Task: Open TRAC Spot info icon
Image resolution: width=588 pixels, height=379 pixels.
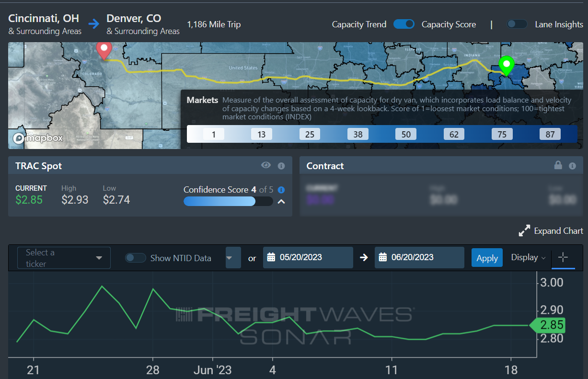Action: click(x=281, y=166)
